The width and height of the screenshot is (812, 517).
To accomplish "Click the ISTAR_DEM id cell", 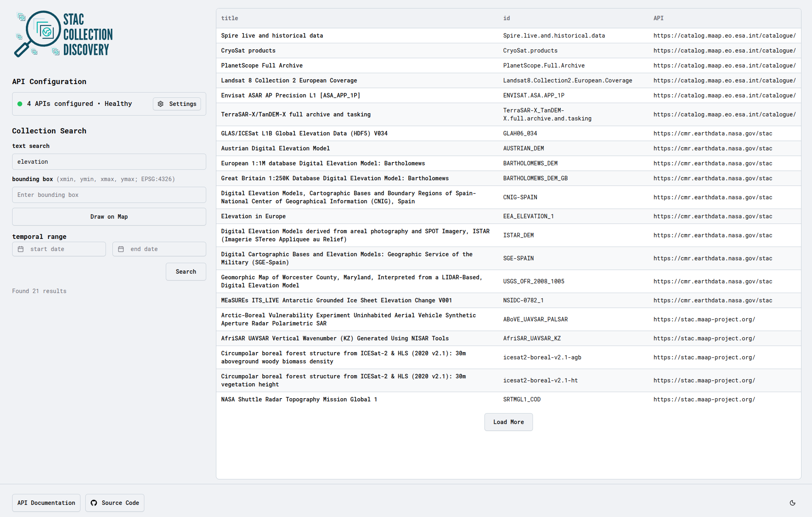I will tap(518, 235).
